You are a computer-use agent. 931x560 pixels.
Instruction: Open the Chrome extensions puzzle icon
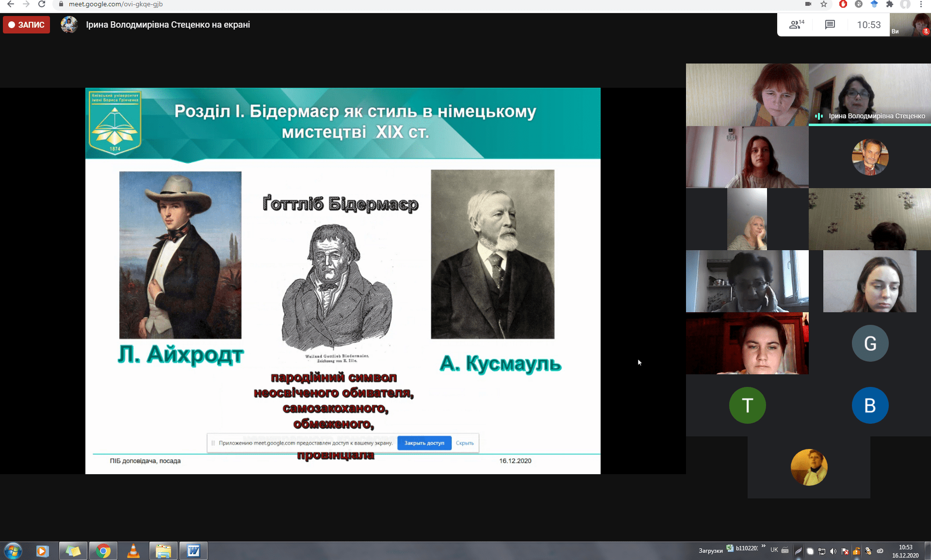[x=889, y=4]
